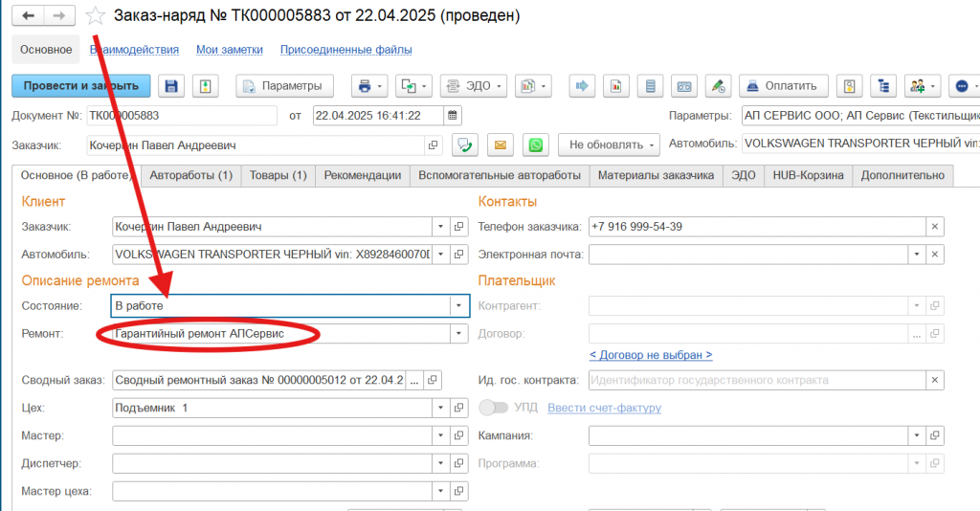Add document to favorites with star icon
Image resolution: width=980 pixels, height=511 pixels.
[95, 16]
